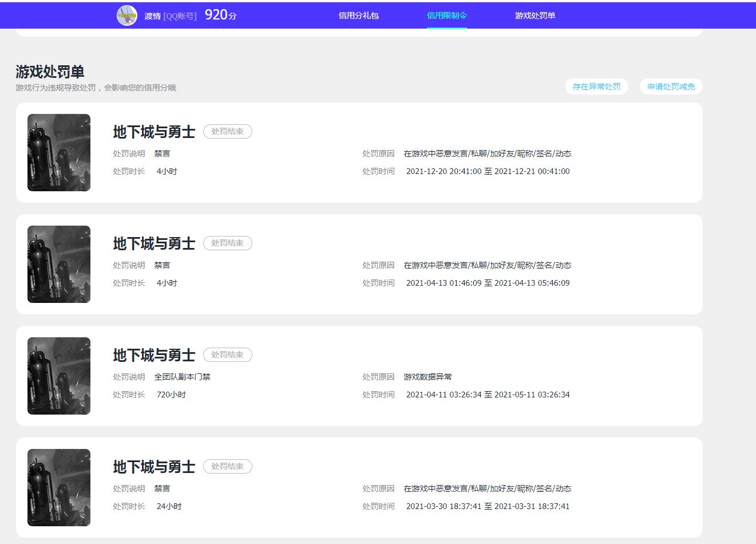Screen dimensions: 756x544
Task: Click the 处罚结束 badge on the last record
Action: coord(227,466)
